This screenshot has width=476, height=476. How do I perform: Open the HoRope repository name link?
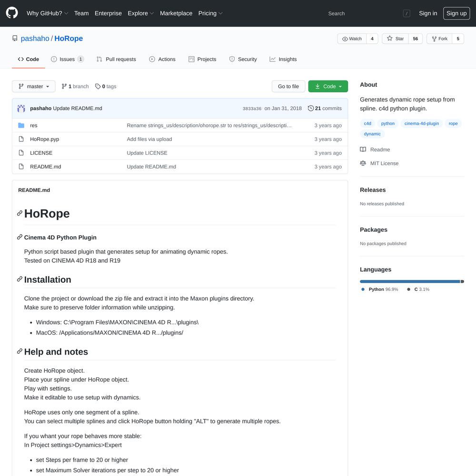[69, 38]
